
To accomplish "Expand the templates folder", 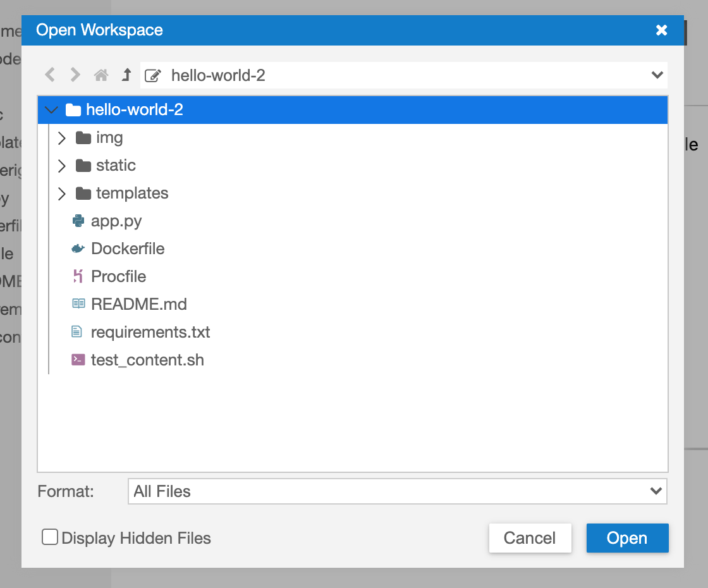I will [62, 193].
